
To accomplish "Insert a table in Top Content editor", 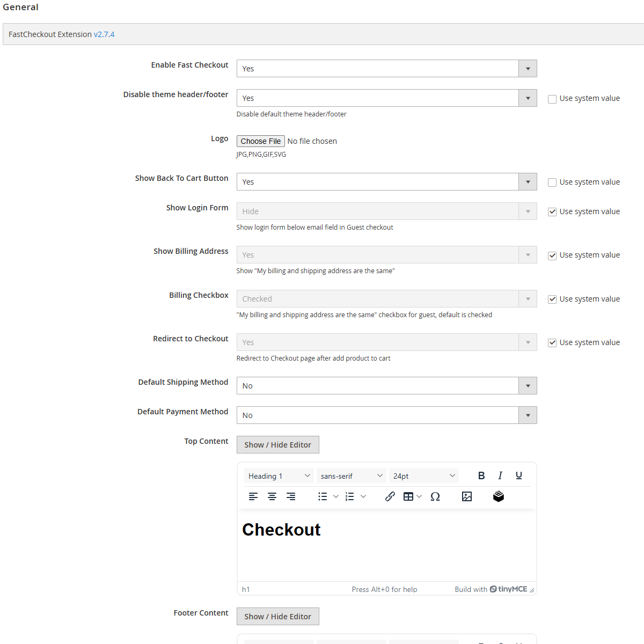I will tap(408, 496).
